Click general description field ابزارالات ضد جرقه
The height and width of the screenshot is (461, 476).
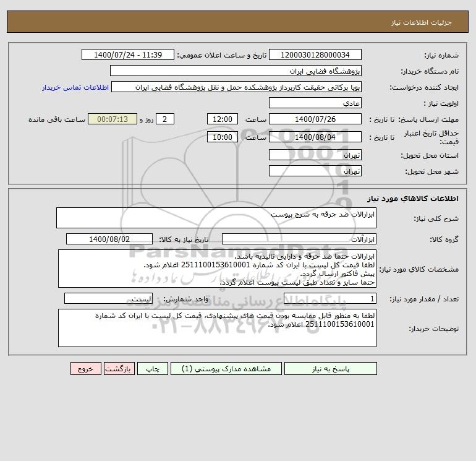pyautogui.click(x=216, y=218)
